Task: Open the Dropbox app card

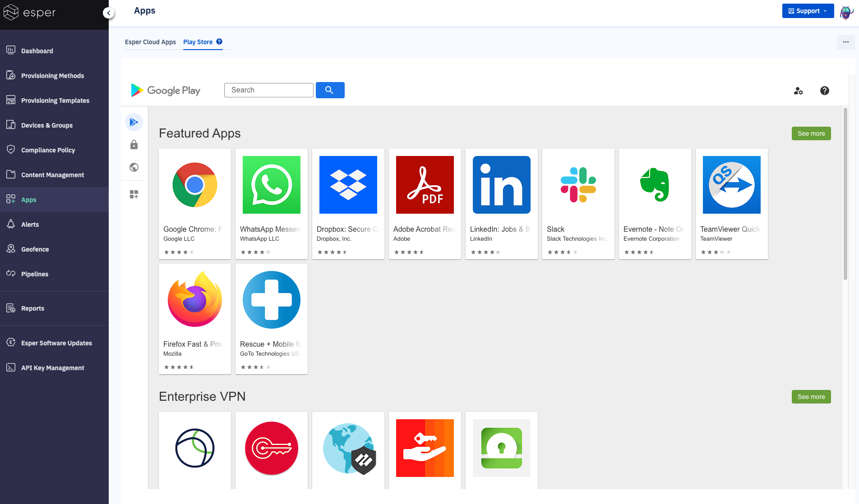Action: coord(348,204)
